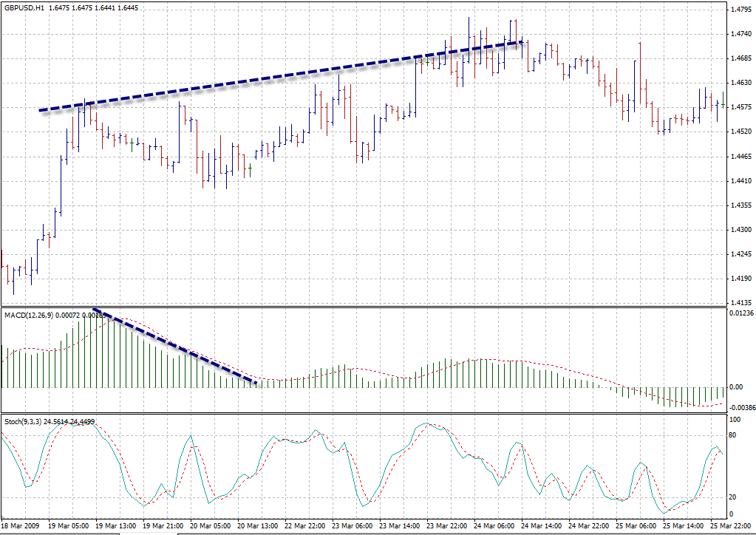Screen dimensions: 756x535
Task: Select the -0.00386 MACD scale value
Action: tap(743, 407)
